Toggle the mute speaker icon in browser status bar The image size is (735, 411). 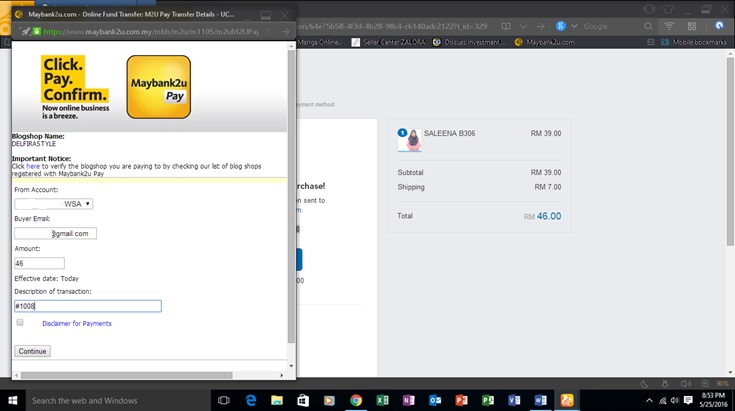685,384
